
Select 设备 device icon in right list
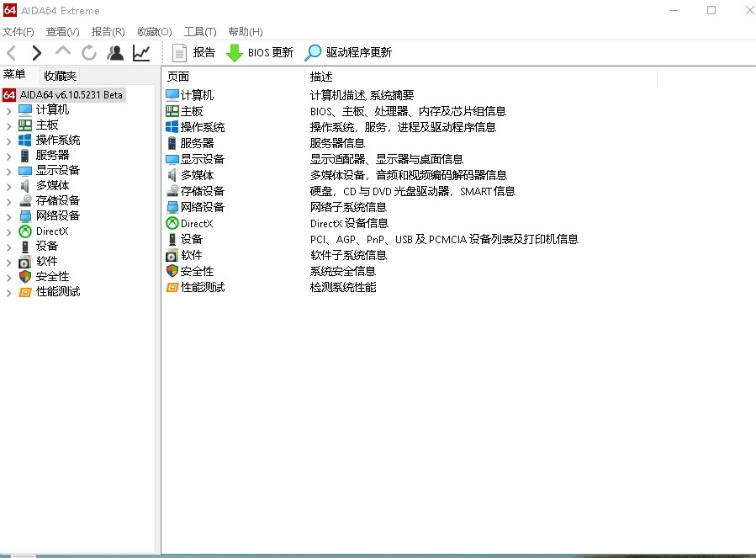coord(172,239)
